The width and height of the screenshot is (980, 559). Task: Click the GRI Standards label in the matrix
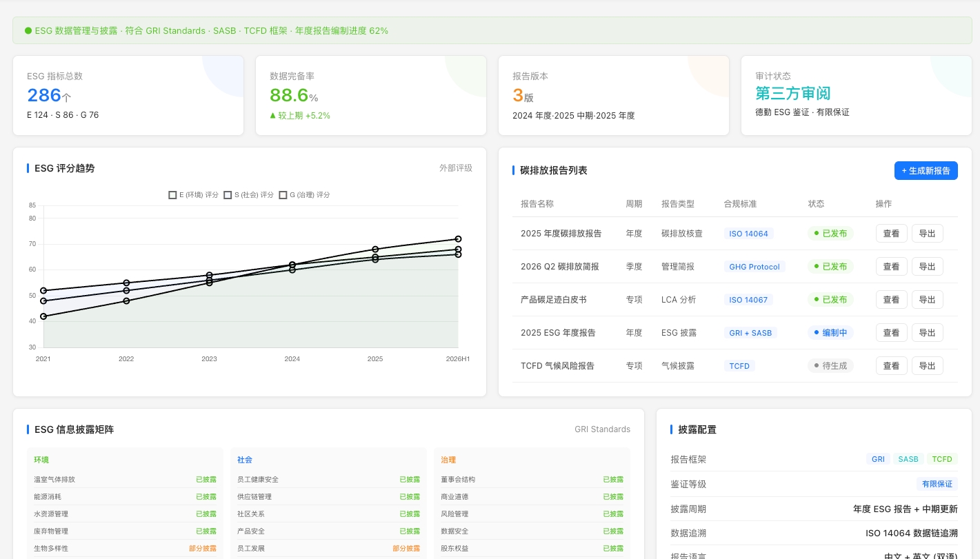[602, 429]
